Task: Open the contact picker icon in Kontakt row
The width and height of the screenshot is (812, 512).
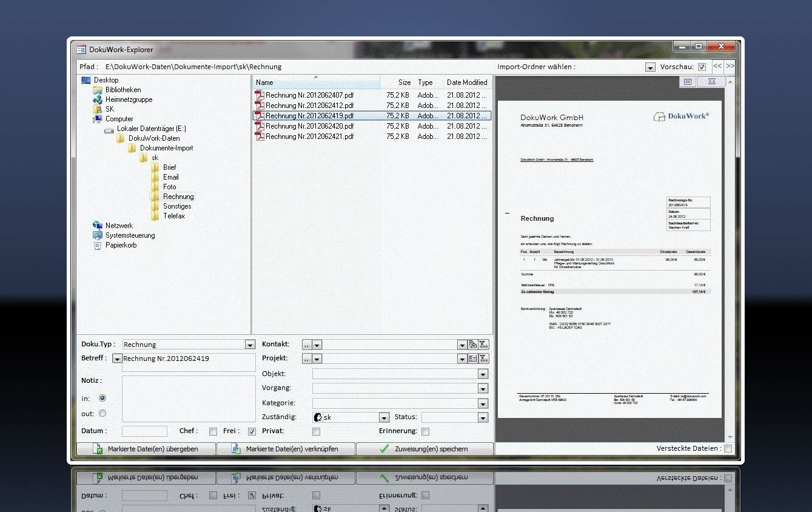Action: click(x=473, y=344)
